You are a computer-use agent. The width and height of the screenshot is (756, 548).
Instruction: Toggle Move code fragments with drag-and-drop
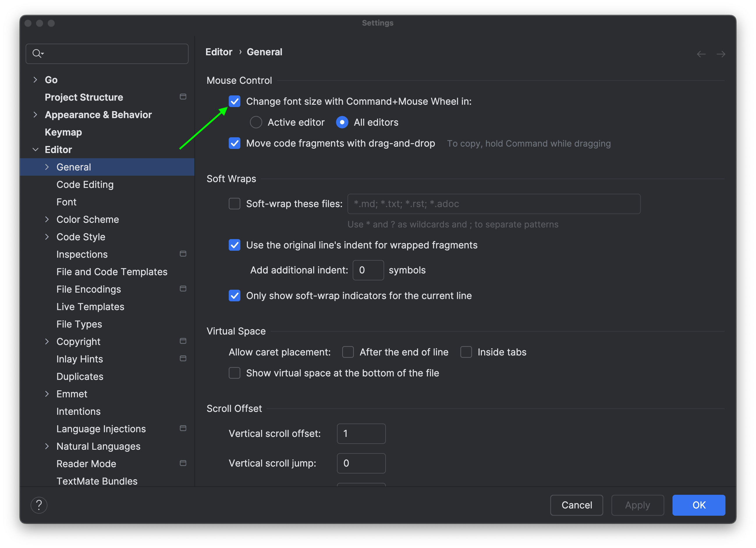[234, 144]
